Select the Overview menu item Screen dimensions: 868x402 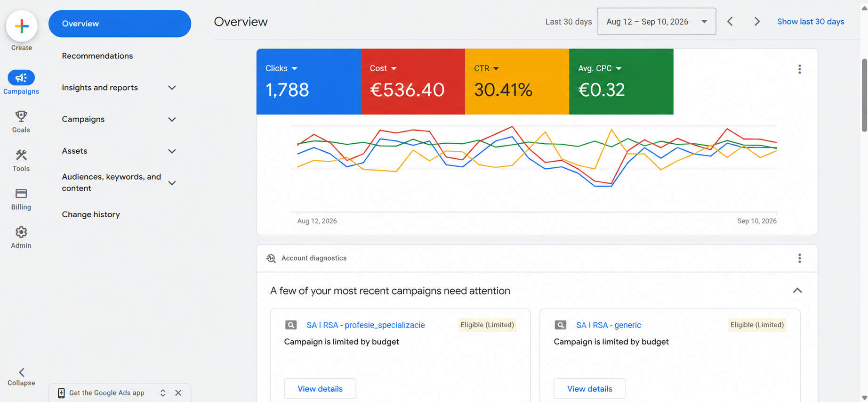120,24
